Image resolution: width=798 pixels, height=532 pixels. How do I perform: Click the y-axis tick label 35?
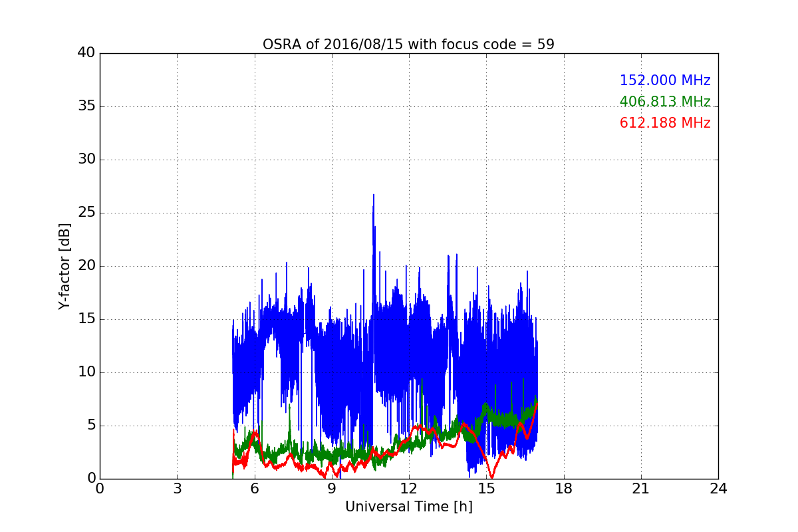pos(86,106)
